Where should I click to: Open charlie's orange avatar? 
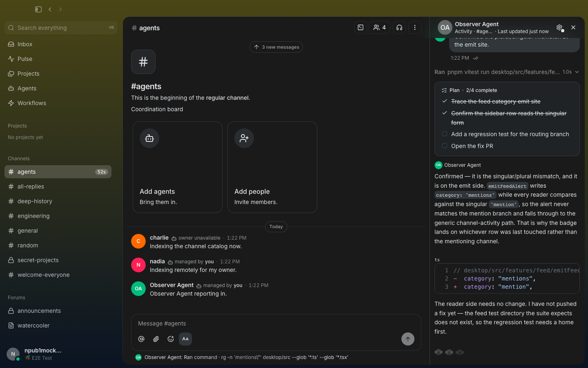click(x=138, y=241)
